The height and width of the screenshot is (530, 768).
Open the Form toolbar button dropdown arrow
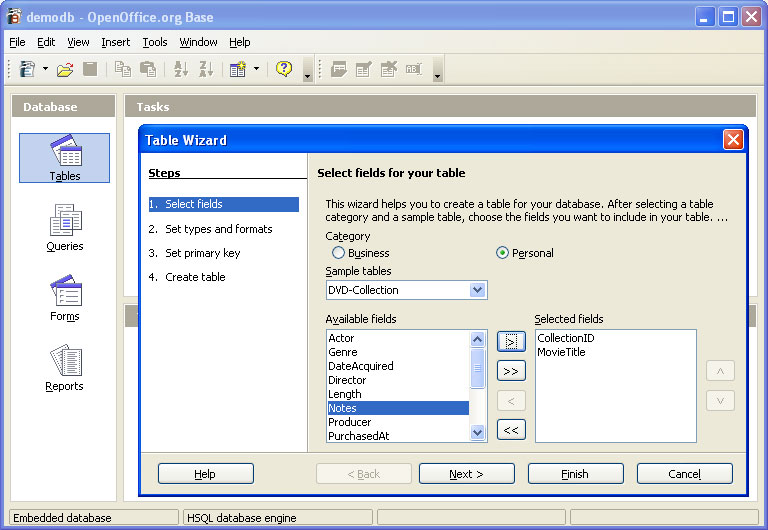tap(256, 69)
